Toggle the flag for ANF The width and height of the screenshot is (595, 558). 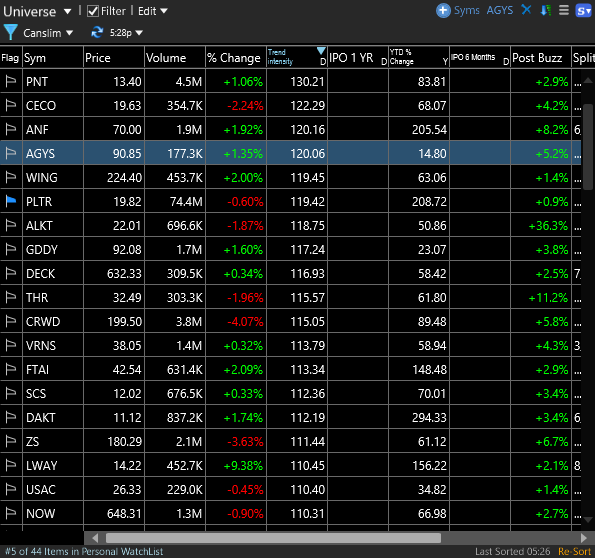click(11, 129)
